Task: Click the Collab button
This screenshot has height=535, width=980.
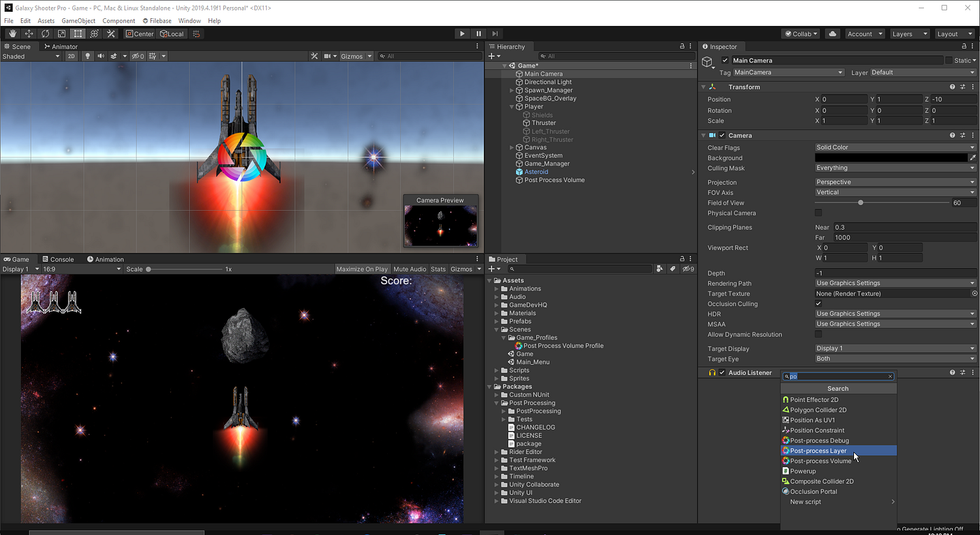Action: (801, 34)
